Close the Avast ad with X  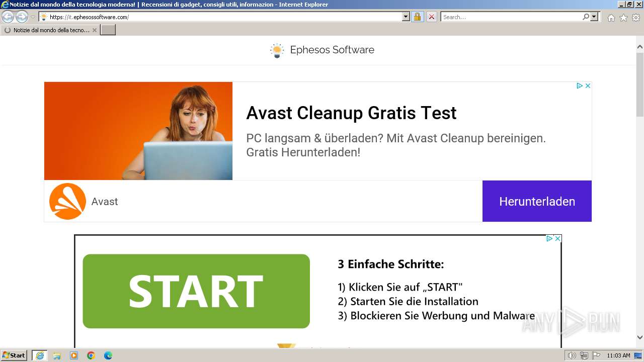pyautogui.click(x=588, y=86)
